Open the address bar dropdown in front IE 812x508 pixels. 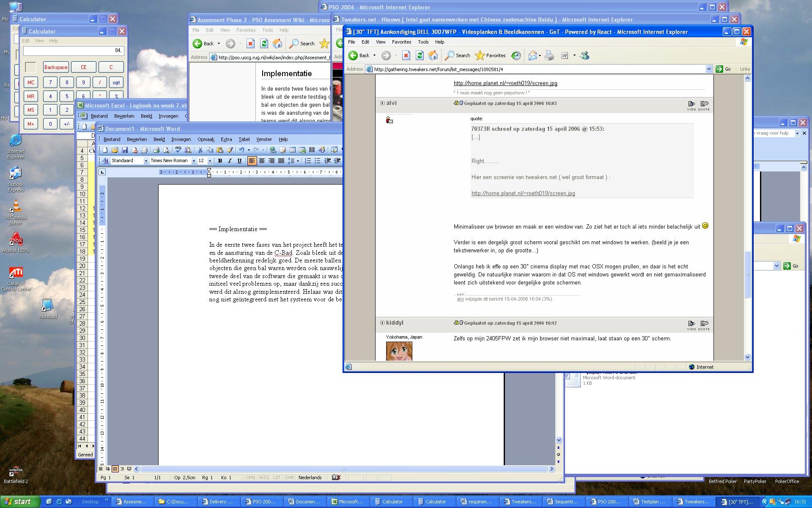pyautogui.click(x=709, y=69)
